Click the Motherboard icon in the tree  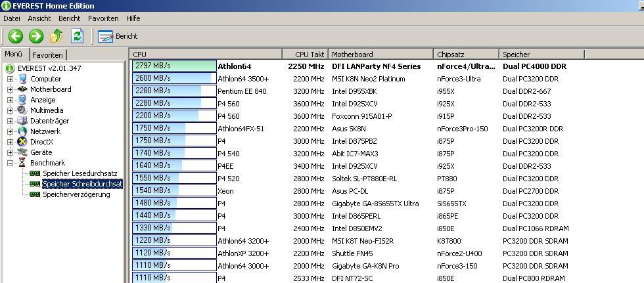point(22,89)
